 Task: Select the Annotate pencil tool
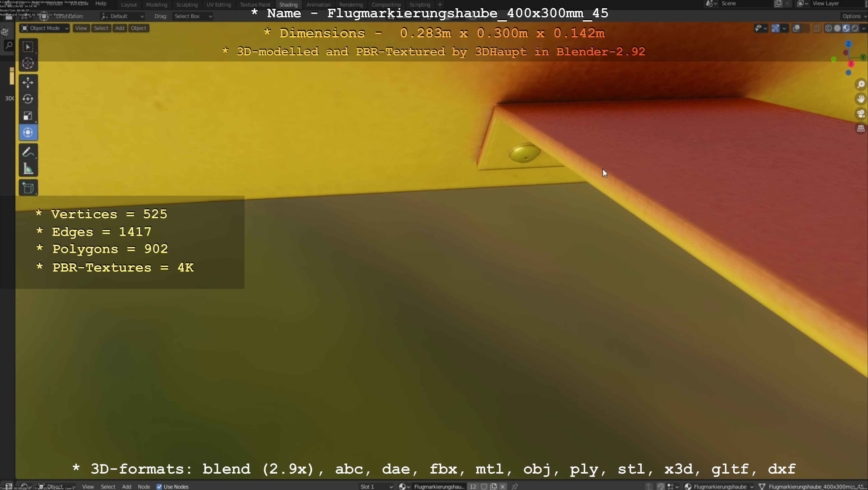[x=28, y=152]
